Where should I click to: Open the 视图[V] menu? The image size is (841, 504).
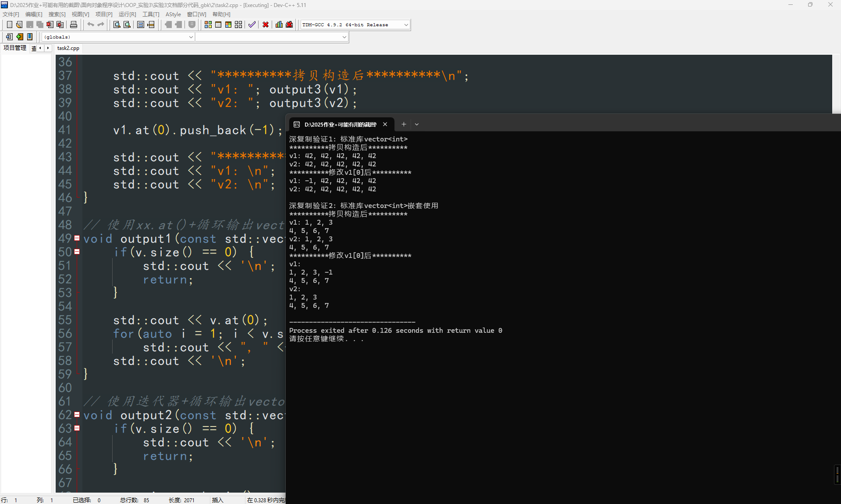coord(80,14)
